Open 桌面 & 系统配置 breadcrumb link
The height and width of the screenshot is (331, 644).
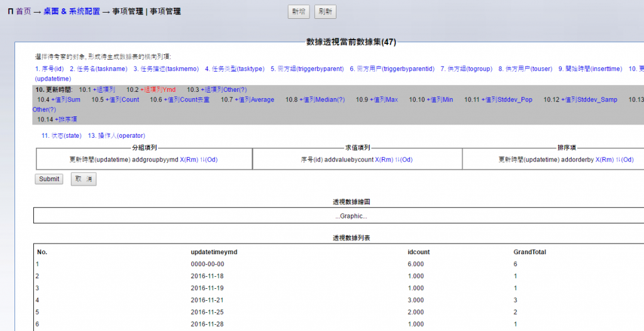(x=71, y=11)
